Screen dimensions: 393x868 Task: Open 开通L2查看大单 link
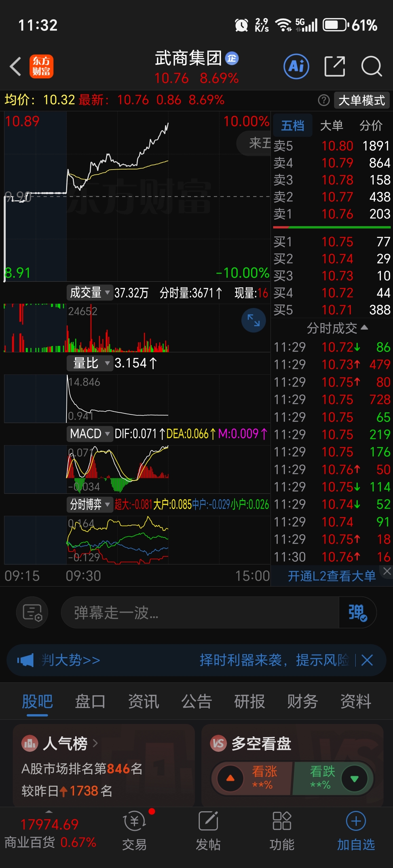pos(331,576)
